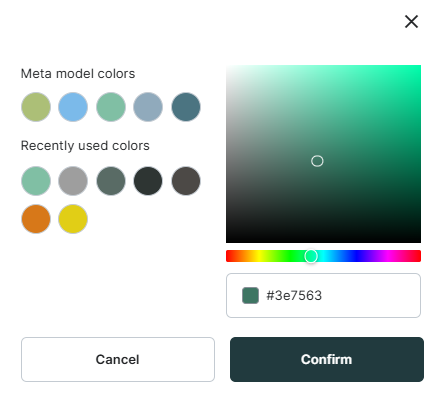Click the 'Recently used colors' heading
Screen dimensions: 440x397
point(85,146)
